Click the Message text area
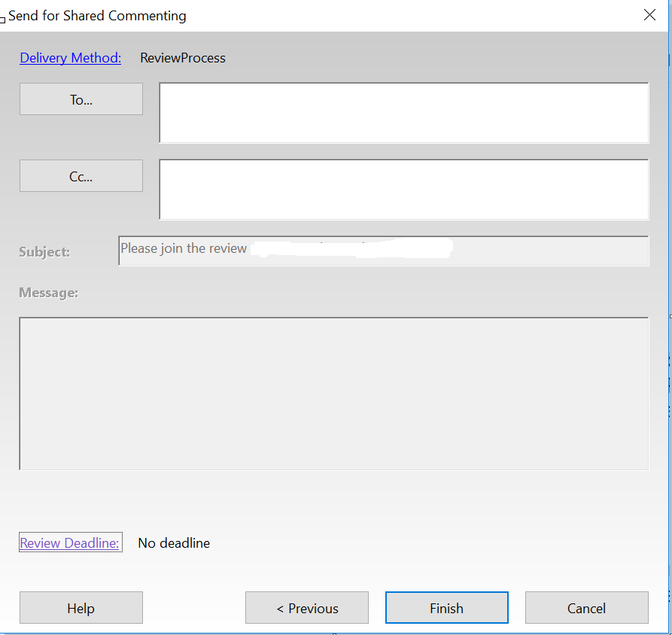 point(334,391)
